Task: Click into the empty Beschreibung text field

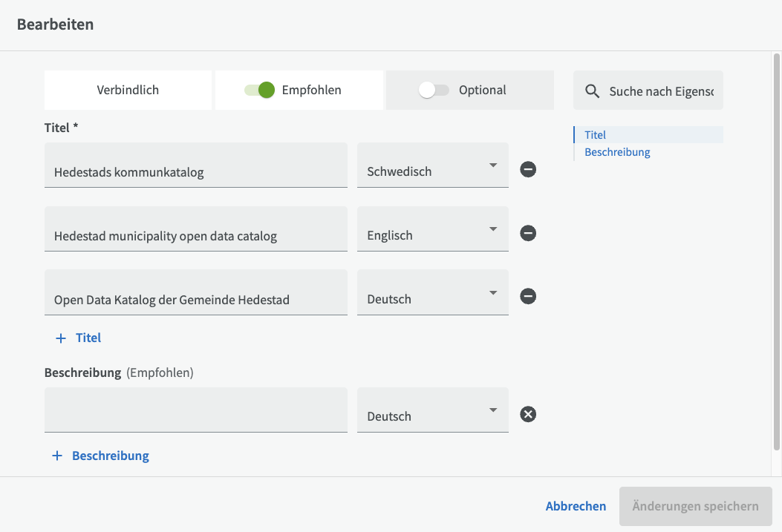Action: point(196,411)
